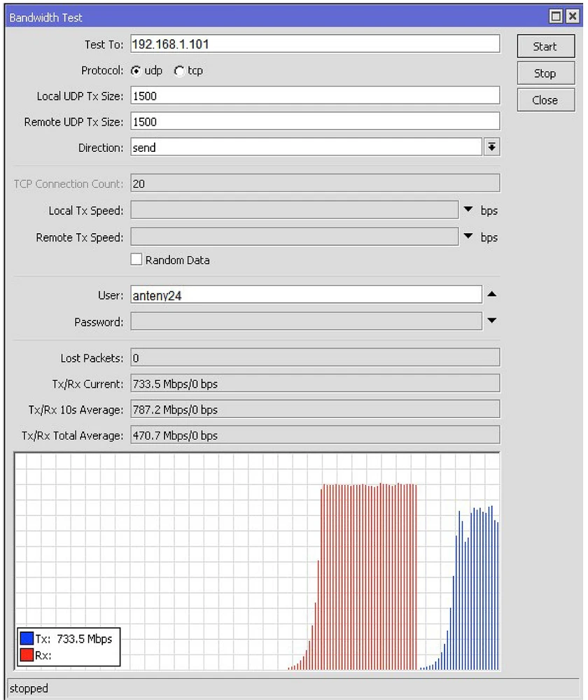Click the Test To address field
This screenshot has height=700, width=588.
pyautogui.click(x=314, y=44)
